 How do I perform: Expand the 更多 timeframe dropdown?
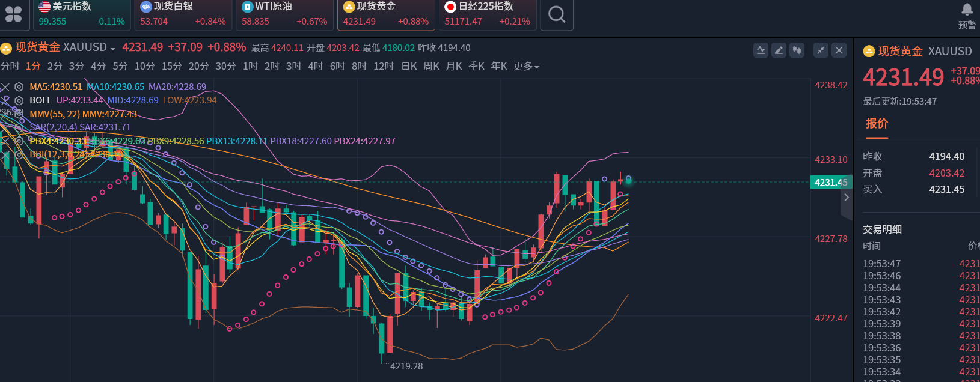pos(526,66)
